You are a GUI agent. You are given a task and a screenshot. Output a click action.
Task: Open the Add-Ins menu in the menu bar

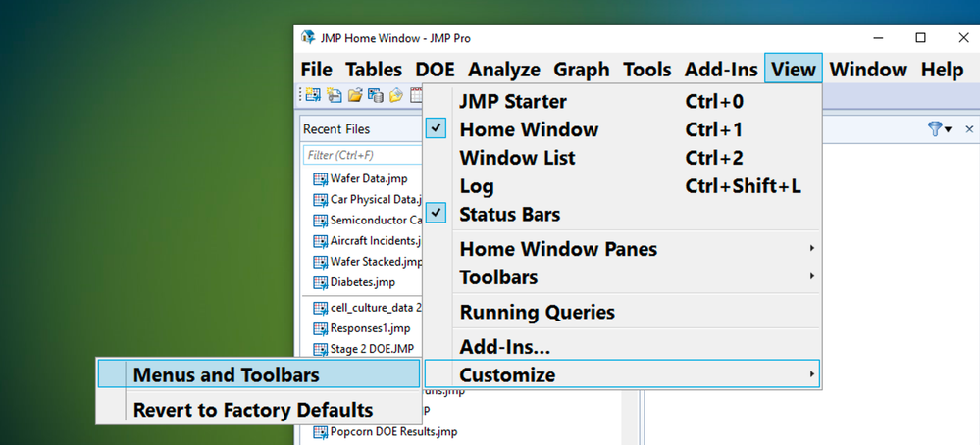(x=721, y=70)
